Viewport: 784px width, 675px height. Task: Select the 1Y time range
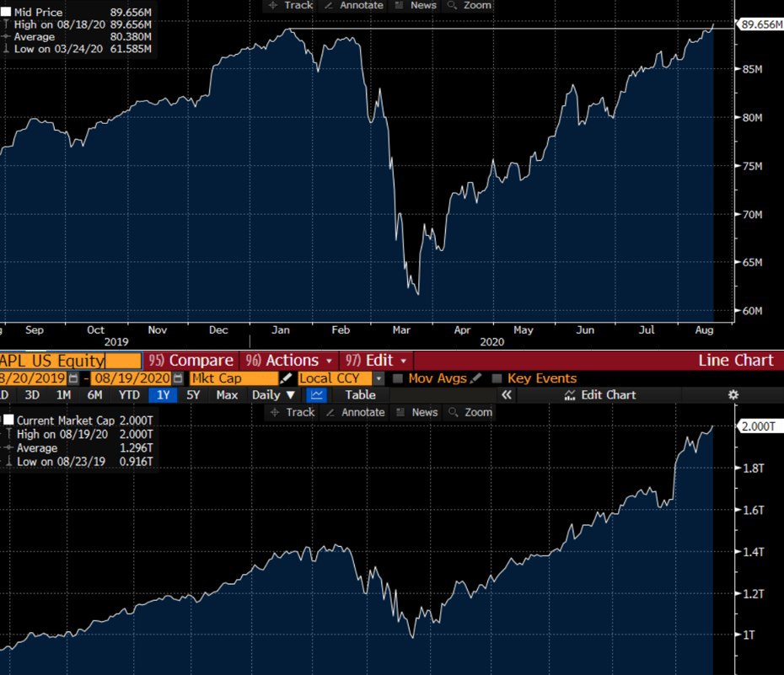[x=163, y=394]
